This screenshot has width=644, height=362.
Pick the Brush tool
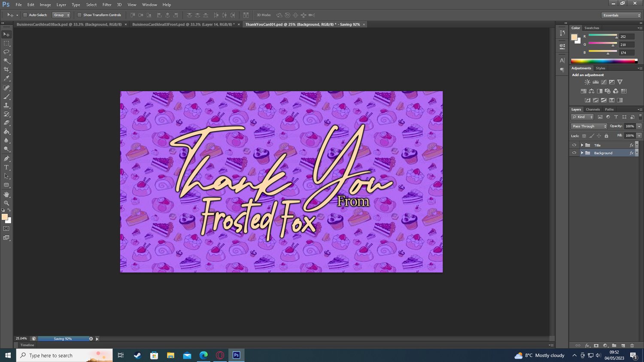pyautogui.click(x=6, y=97)
